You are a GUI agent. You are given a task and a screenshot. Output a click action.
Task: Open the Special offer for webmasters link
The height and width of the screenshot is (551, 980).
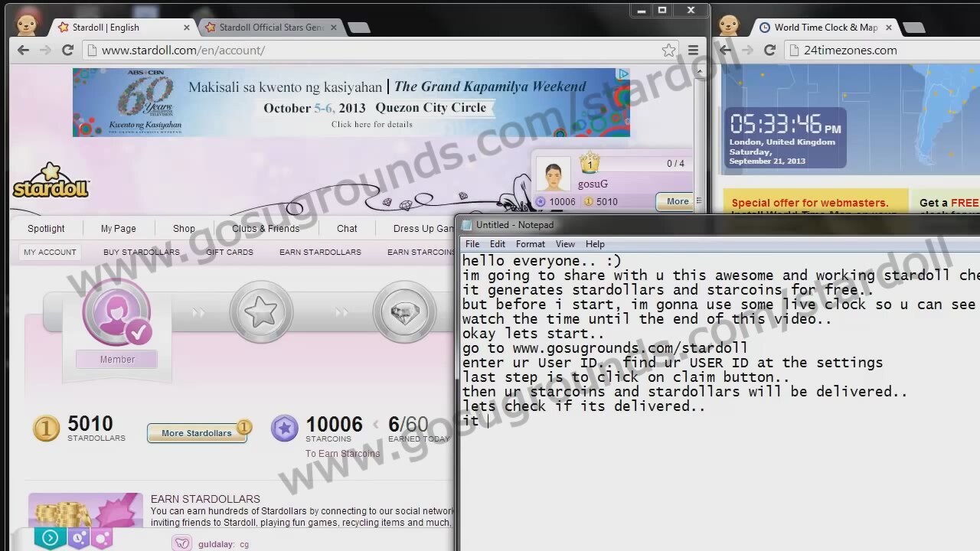[810, 203]
